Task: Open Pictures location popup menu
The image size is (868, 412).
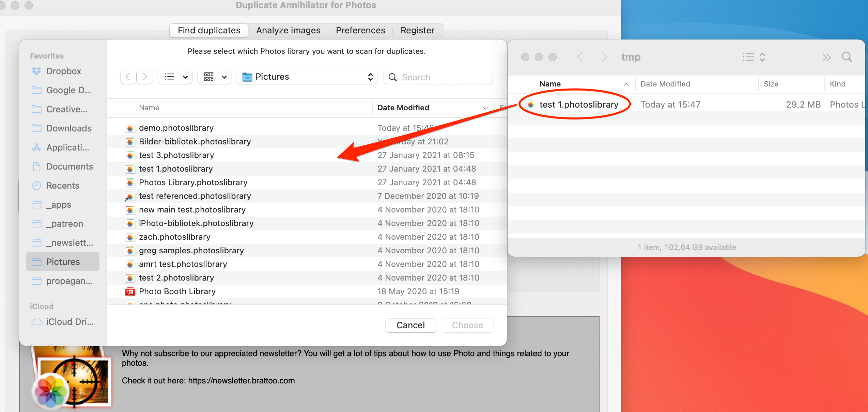Action: tap(307, 77)
